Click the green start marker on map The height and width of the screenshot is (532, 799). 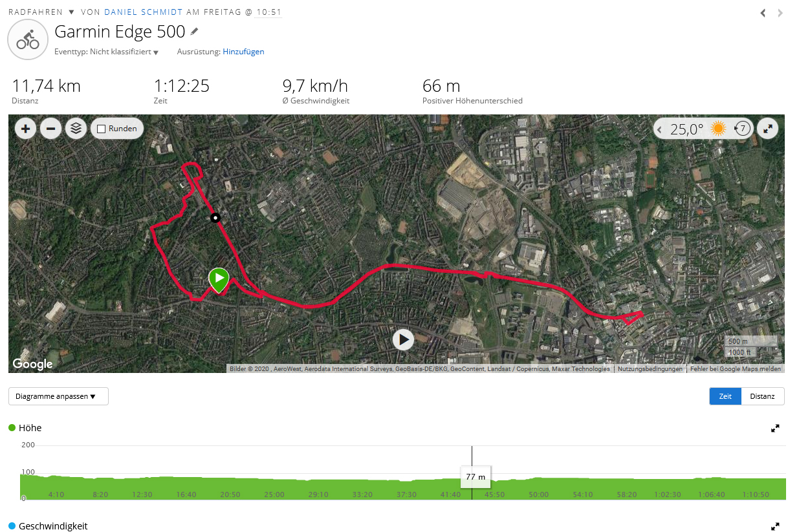219,279
